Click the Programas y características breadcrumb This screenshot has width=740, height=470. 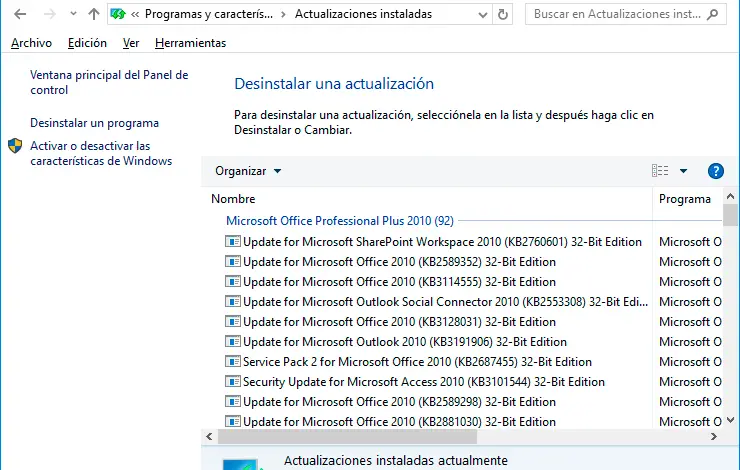209,14
